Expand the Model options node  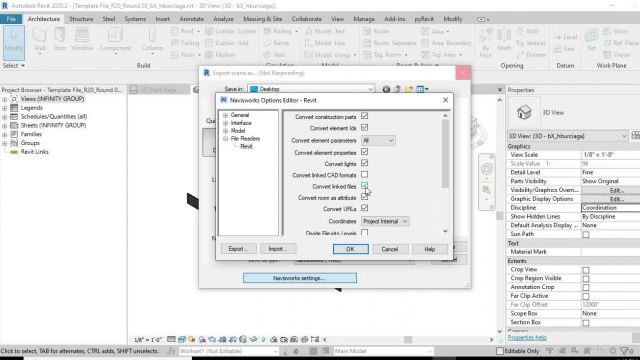tap(225, 131)
